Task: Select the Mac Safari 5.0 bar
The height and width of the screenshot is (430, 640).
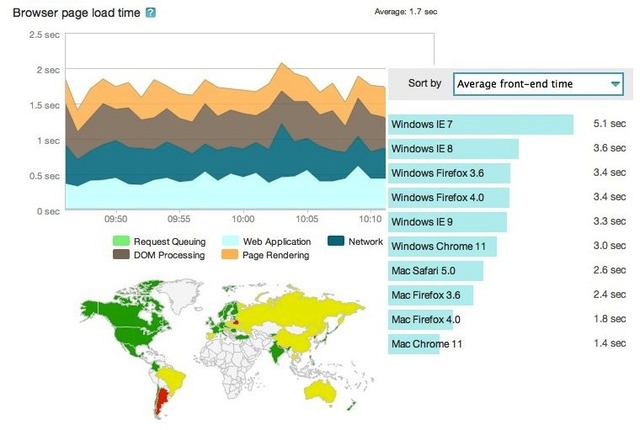Action: click(x=436, y=271)
